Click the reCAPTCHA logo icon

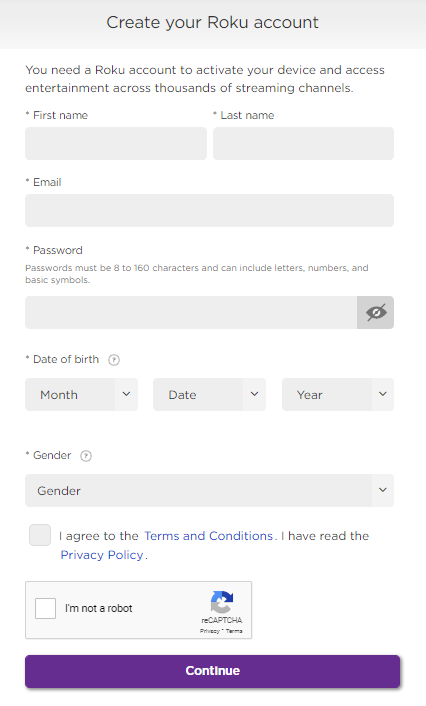click(x=222, y=602)
